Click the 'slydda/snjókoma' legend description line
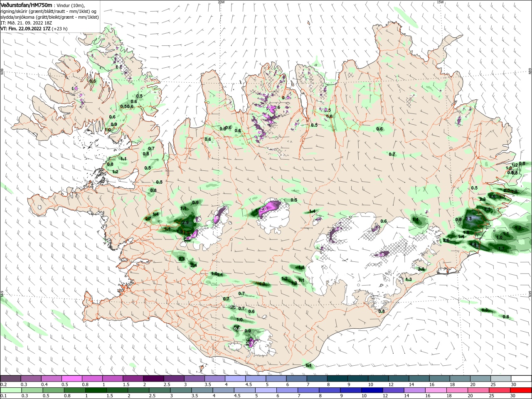532x399 pixels. point(49,17)
